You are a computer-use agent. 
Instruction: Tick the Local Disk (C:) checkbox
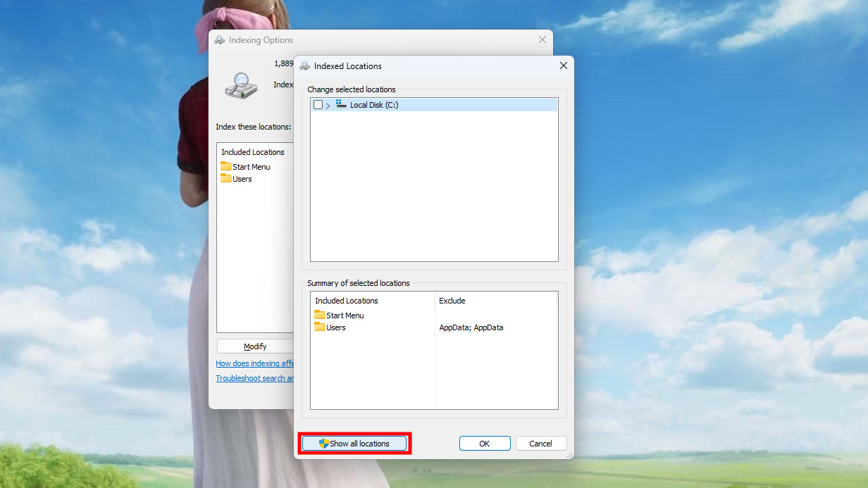pyautogui.click(x=318, y=105)
